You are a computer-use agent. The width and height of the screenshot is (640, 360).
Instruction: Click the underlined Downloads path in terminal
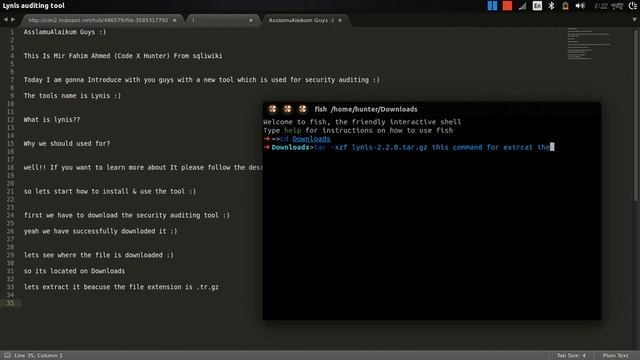311,139
